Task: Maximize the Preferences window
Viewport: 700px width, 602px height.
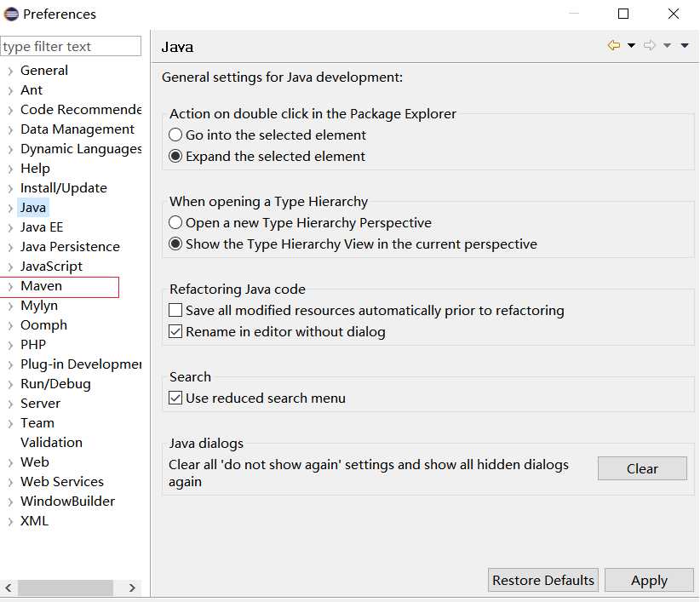Action: 623,14
